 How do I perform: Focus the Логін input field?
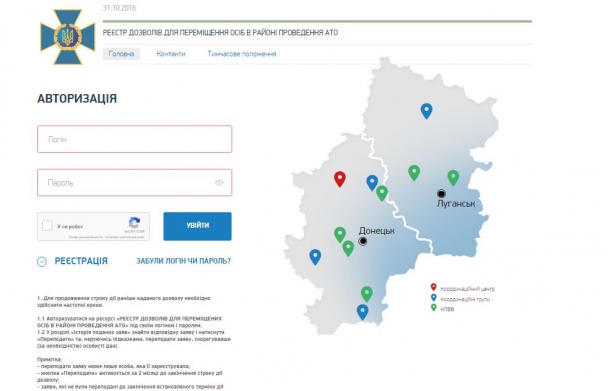pos(135,139)
